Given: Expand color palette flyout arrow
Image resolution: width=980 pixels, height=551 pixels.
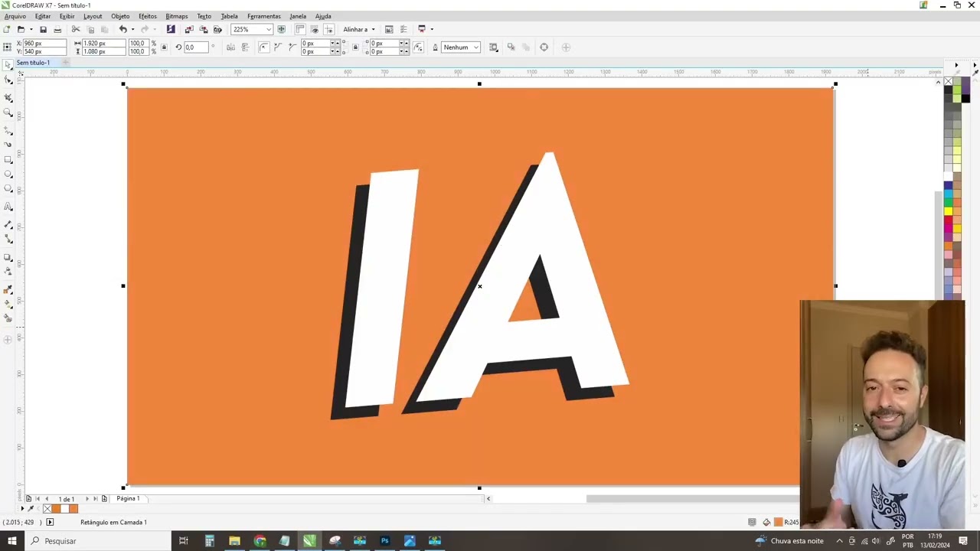Looking at the screenshot, I should click(x=956, y=66).
